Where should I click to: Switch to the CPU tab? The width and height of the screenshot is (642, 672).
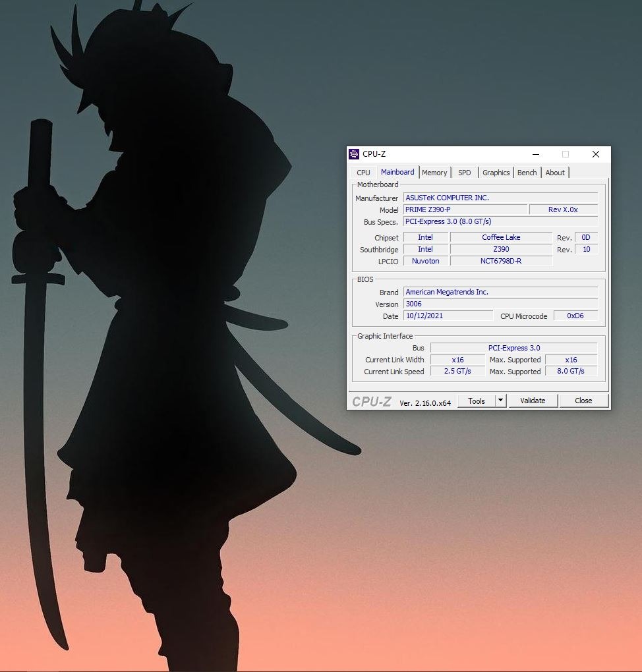[363, 173]
